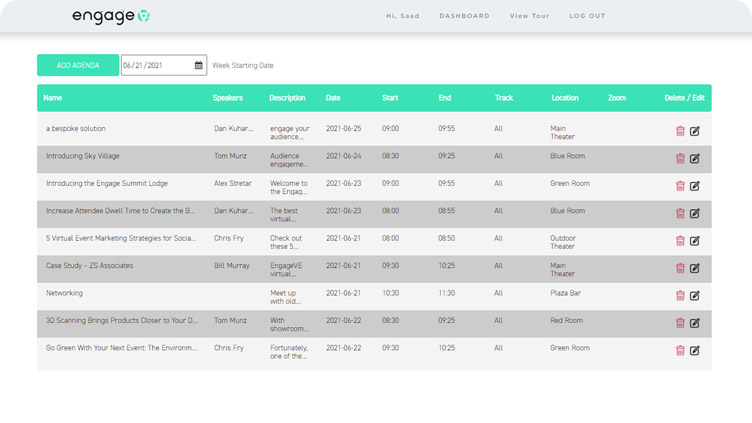This screenshot has width=752, height=423.
Task: Click the date 2021-06-25
Action: [x=344, y=129]
